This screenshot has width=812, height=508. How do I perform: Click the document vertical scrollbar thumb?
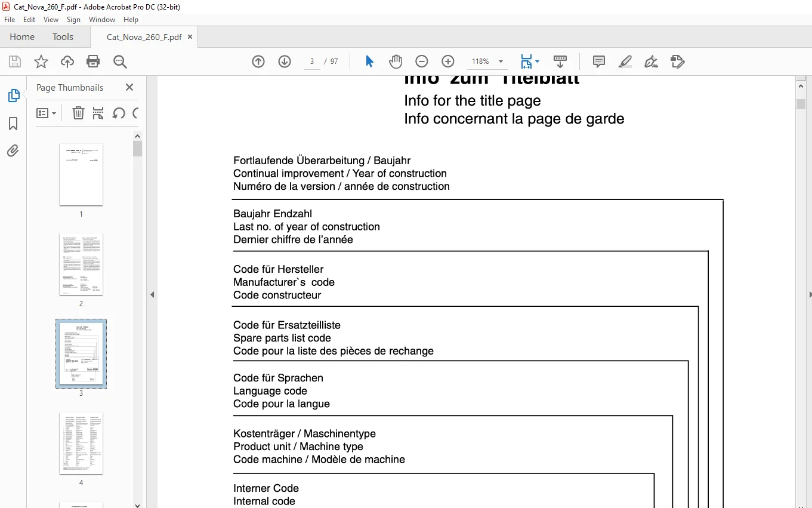[x=801, y=104]
